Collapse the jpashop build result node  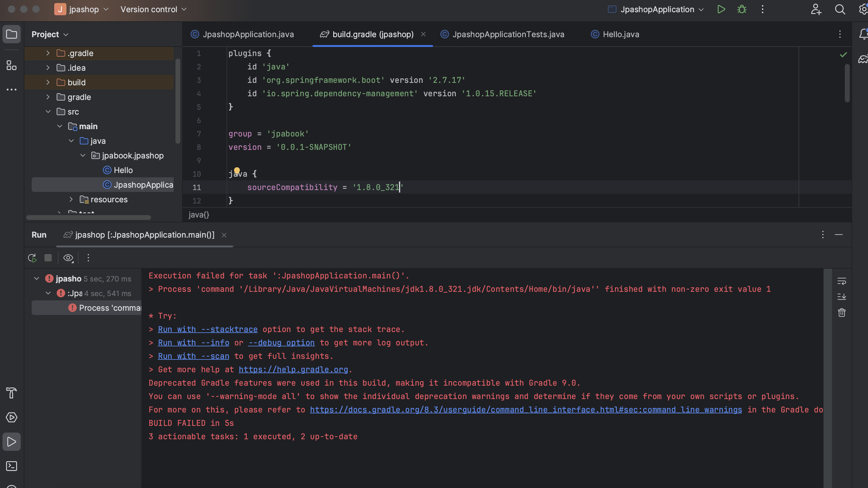click(x=36, y=279)
